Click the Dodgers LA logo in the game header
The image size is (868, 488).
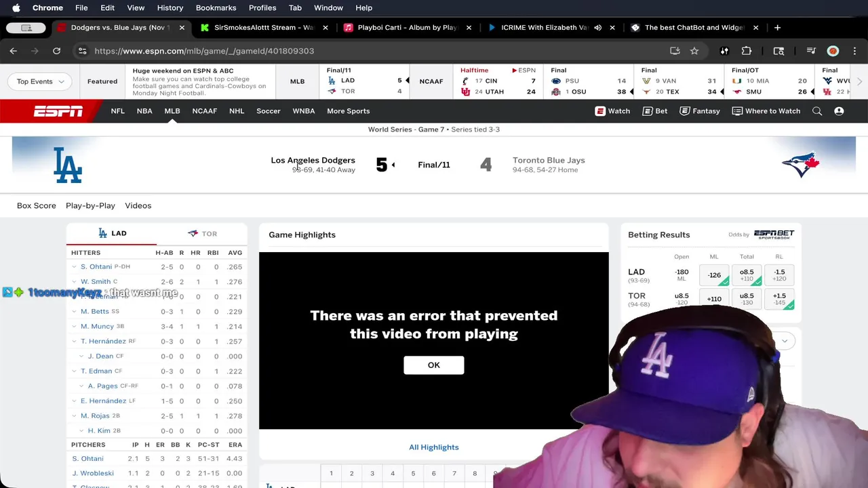click(x=68, y=165)
